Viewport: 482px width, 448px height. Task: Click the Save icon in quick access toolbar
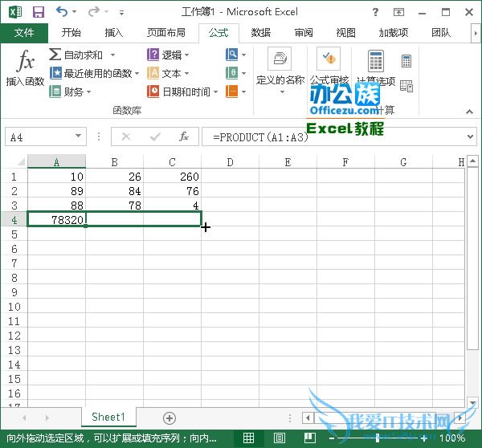point(38,12)
